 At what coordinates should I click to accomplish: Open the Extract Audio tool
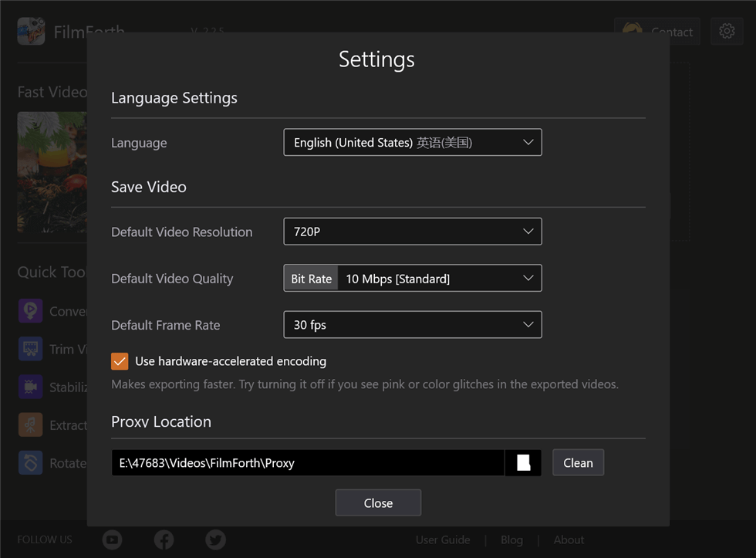click(x=30, y=425)
